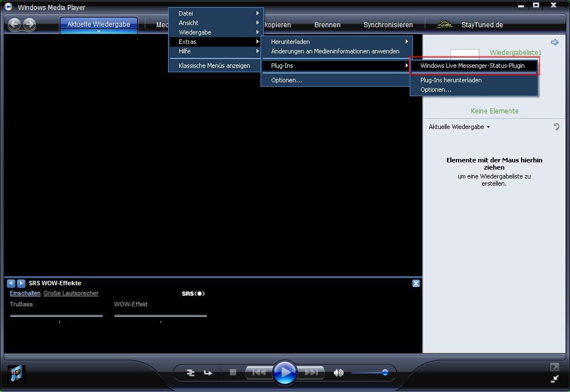Mute the sound with speaker icon
This screenshot has height=392, width=570.
point(338,373)
